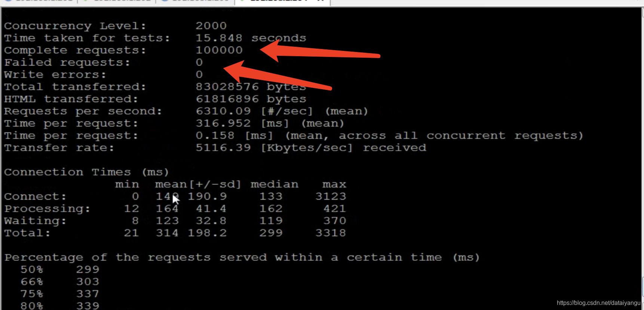Click Total row median value 299
The image size is (644, 310).
coord(271,233)
